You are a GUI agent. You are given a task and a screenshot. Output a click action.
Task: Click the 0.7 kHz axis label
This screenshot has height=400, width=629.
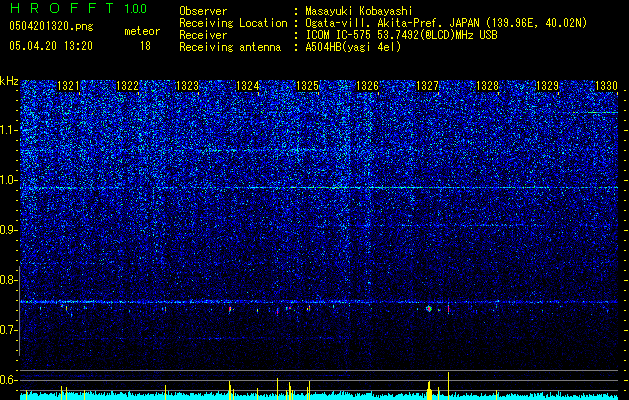coord(8,330)
